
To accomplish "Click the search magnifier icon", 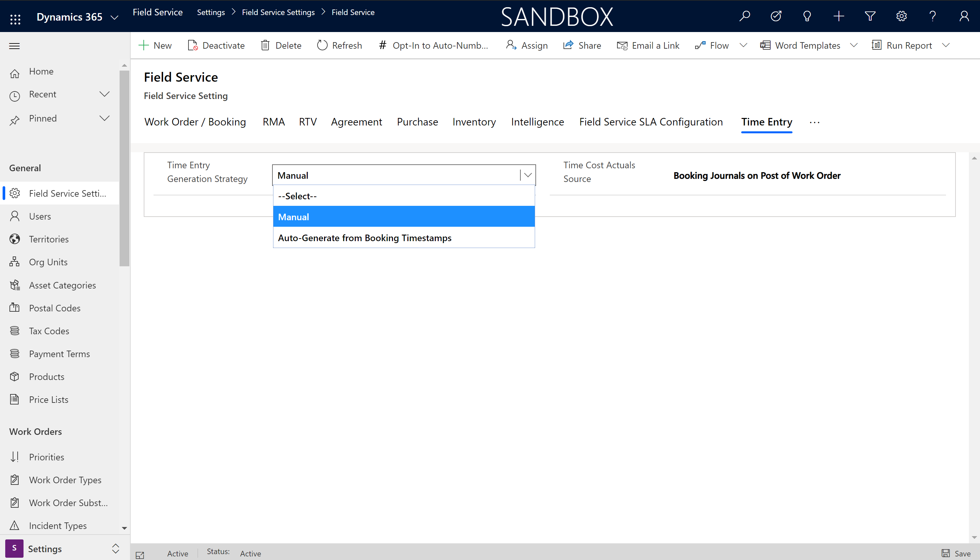I will (745, 16).
